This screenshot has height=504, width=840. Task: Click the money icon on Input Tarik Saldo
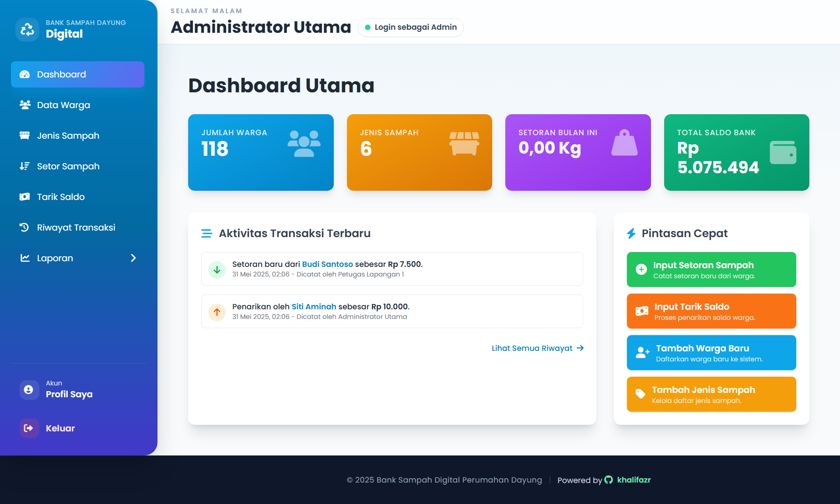641,311
